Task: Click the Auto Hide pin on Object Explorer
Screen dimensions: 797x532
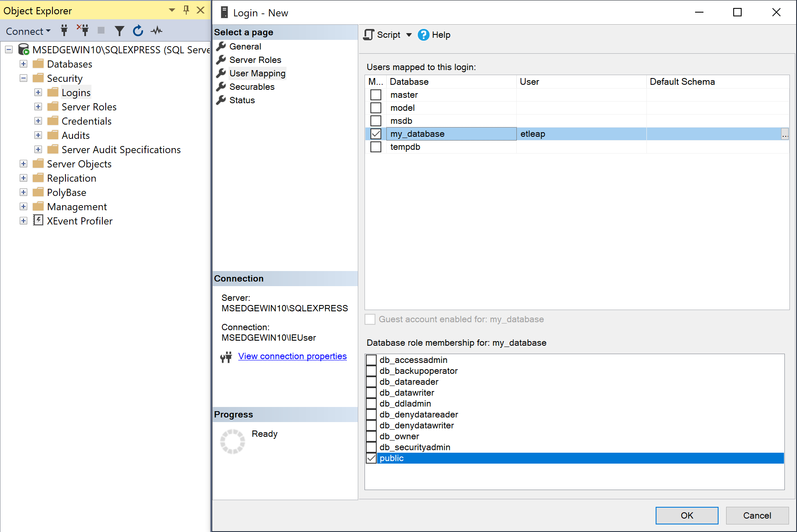Action: [x=186, y=10]
